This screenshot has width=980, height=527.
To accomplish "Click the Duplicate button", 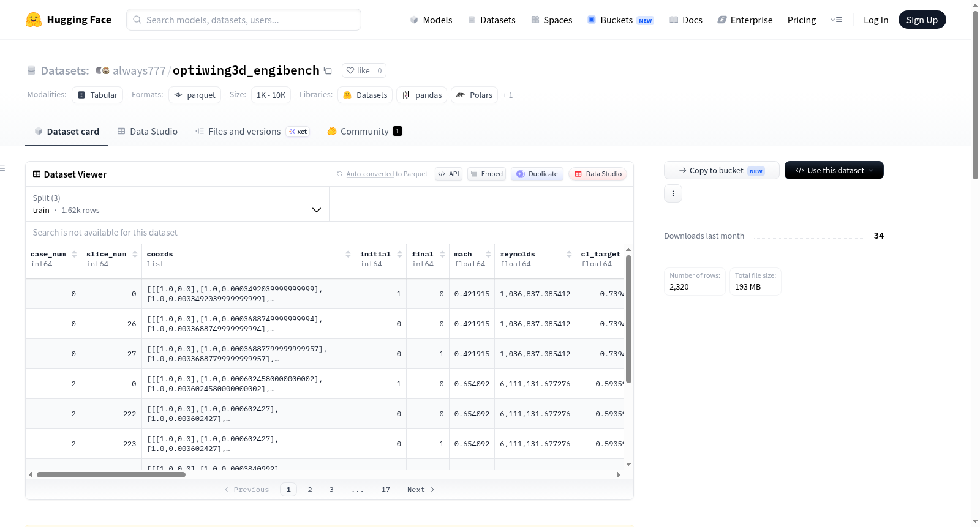I will pyautogui.click(x=537, y=174).
